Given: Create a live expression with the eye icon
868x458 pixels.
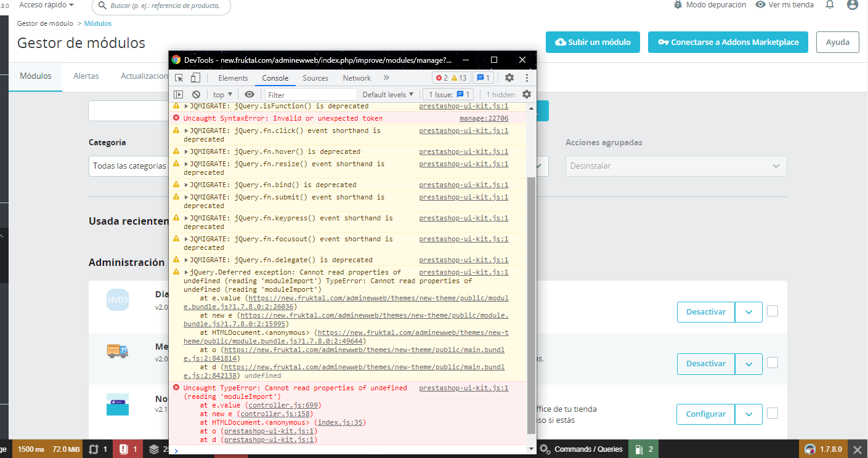Looking at the screenshot, I should tap(249, 95).
